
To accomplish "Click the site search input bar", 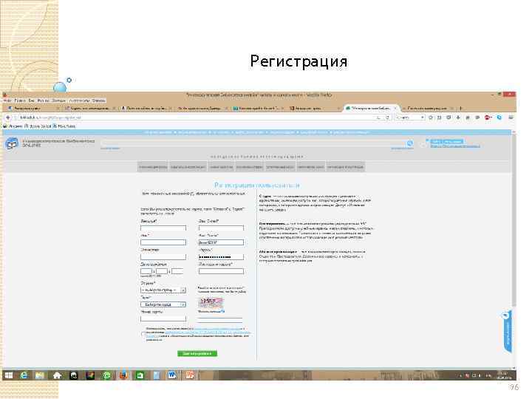I will pos(253,143).
